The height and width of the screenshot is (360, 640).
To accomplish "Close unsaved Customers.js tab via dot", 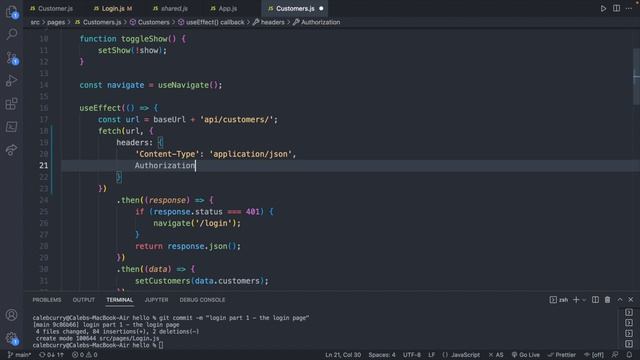I will 321,9.
